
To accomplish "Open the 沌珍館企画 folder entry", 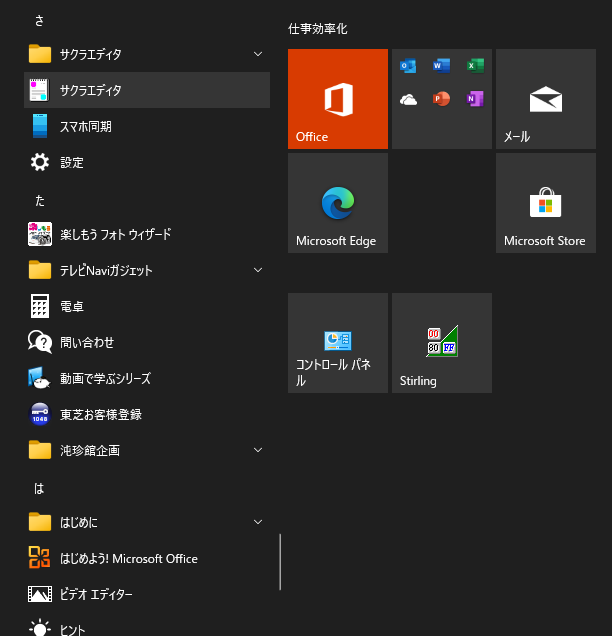I will pos(147,450).
